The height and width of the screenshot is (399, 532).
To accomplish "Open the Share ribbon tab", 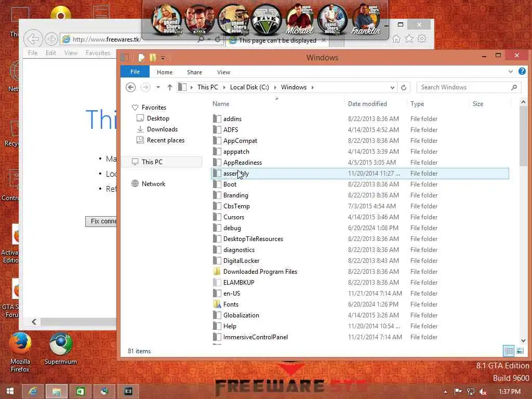I will [194, 72].
